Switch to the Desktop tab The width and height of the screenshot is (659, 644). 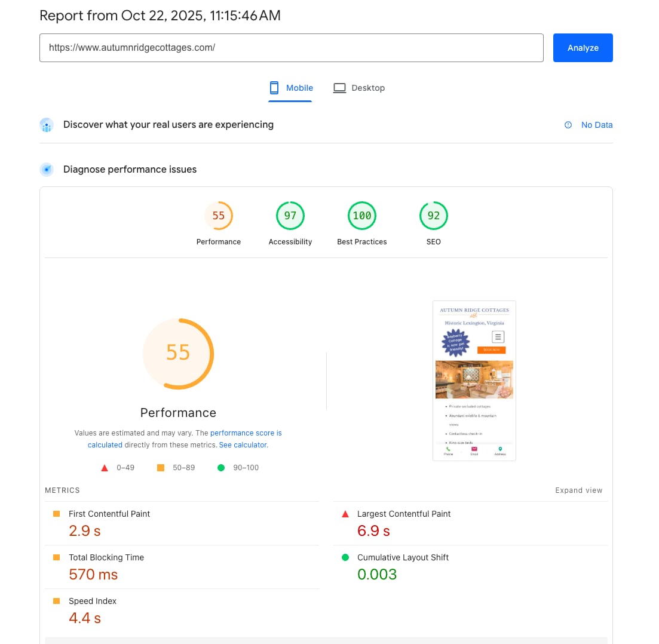pos(360,88)
